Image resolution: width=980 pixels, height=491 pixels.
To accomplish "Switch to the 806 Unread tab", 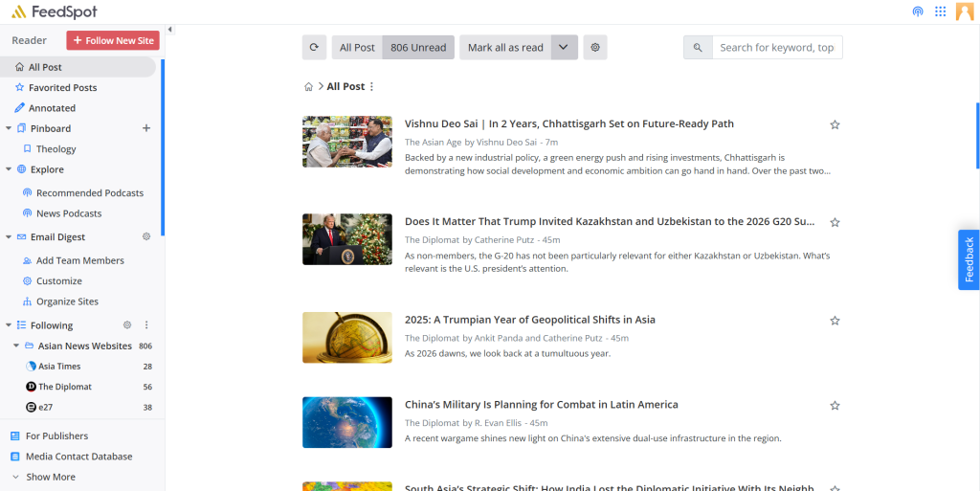I will 418,48.
